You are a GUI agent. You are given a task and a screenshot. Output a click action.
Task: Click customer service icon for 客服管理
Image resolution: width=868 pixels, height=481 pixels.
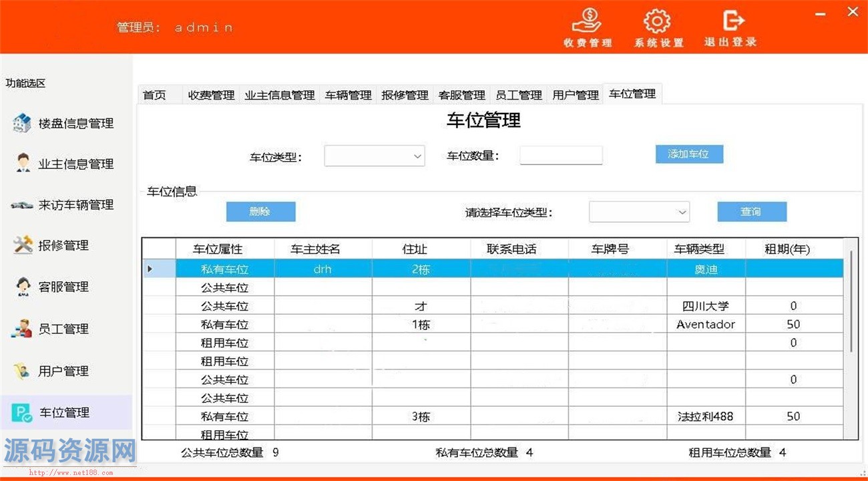pos(23,287)
